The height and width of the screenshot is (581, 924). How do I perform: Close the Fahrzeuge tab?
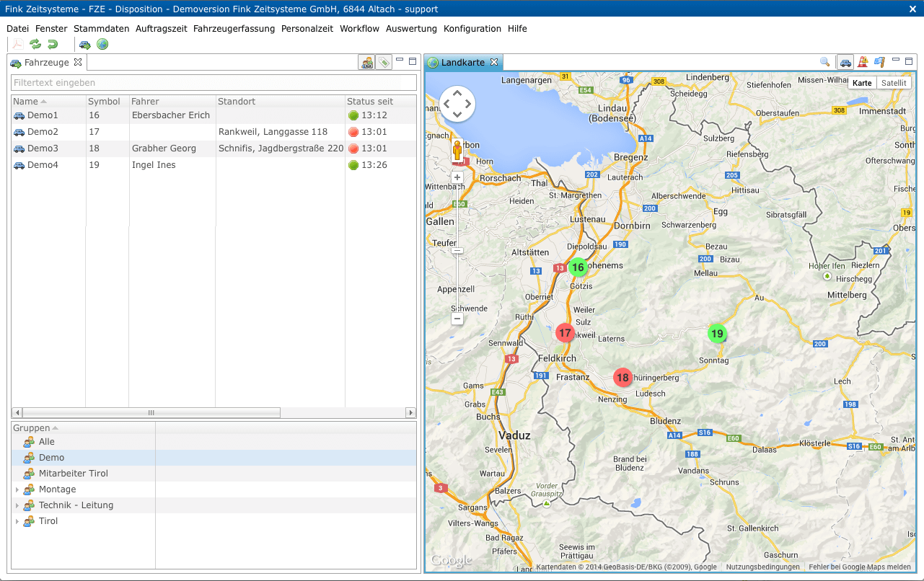point(78,62)
